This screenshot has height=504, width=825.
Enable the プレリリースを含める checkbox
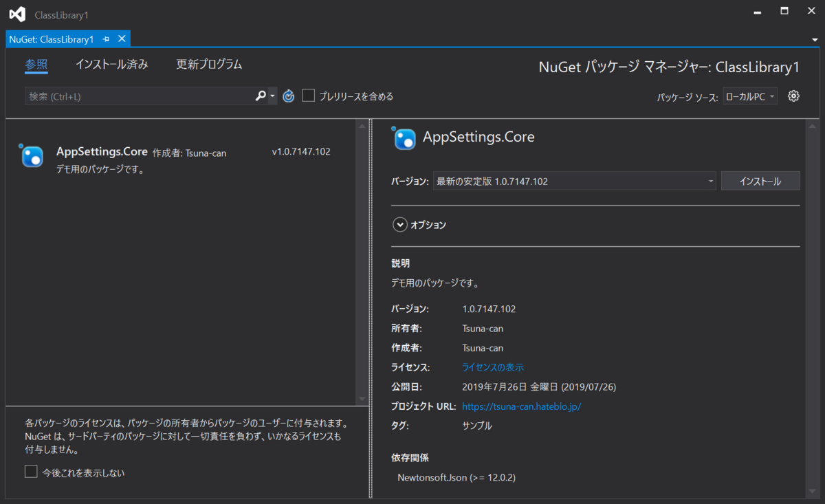tap(308, 96)
